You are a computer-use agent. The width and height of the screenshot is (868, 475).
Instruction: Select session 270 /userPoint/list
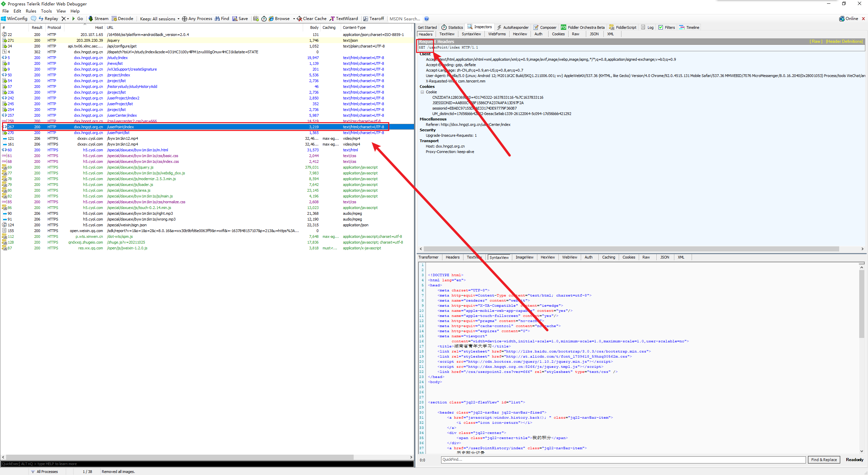(207, 133)
